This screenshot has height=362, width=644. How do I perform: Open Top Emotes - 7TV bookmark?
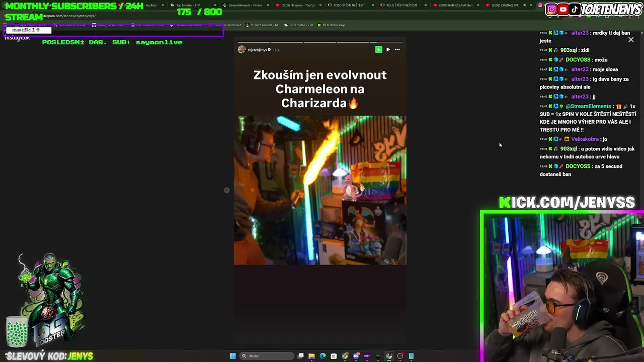298,25
